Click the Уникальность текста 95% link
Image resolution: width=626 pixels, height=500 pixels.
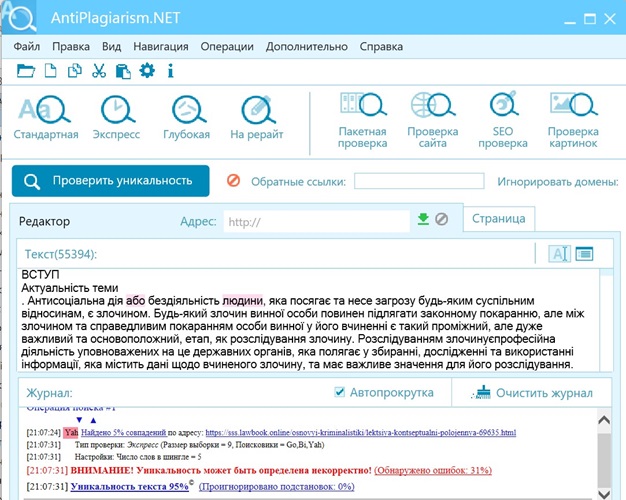(130, 486)
